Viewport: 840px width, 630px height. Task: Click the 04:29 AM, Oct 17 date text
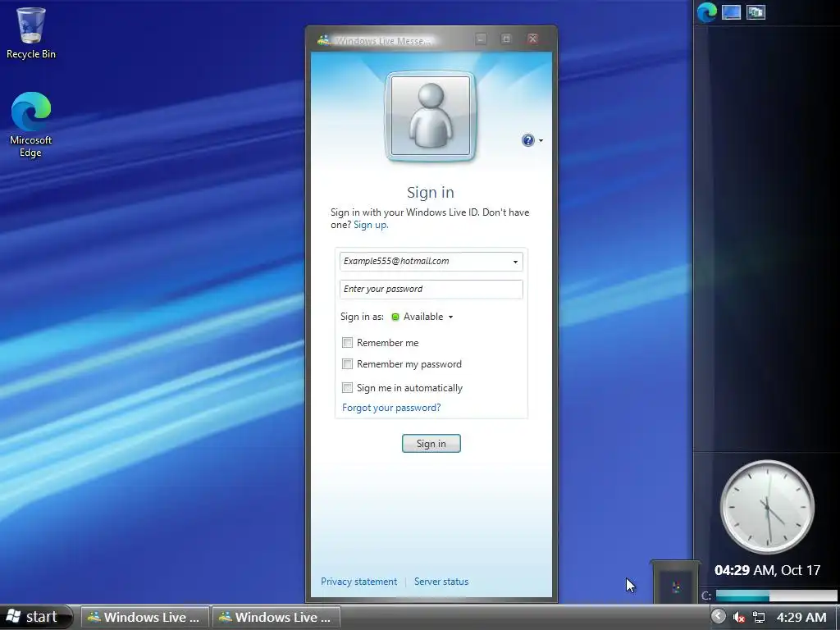pyautogui.click(x=768, y=570)
